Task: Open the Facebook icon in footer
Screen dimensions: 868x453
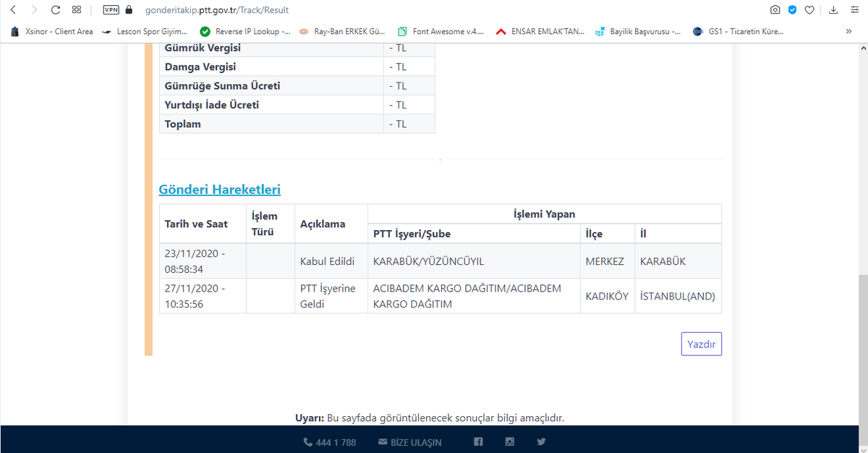Action: (478, 442)
